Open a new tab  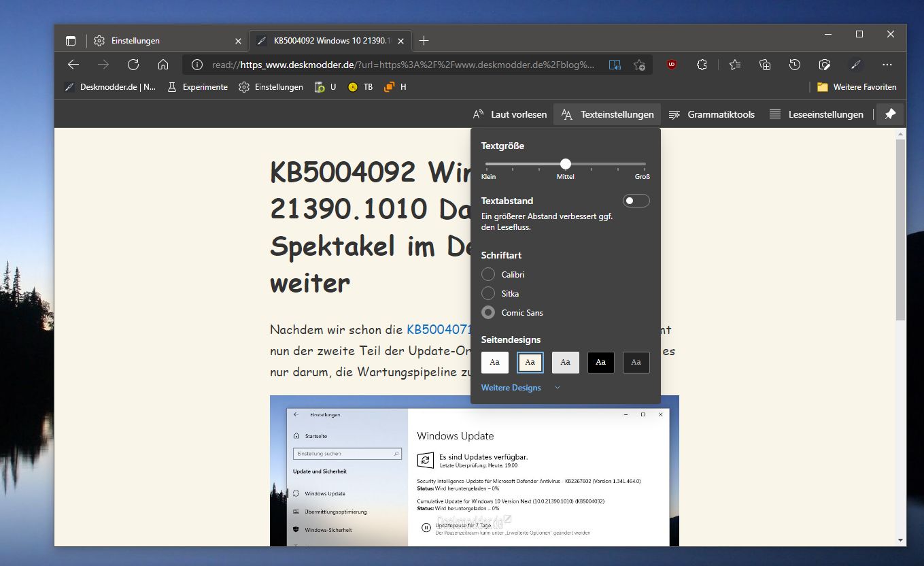[424, 41]
